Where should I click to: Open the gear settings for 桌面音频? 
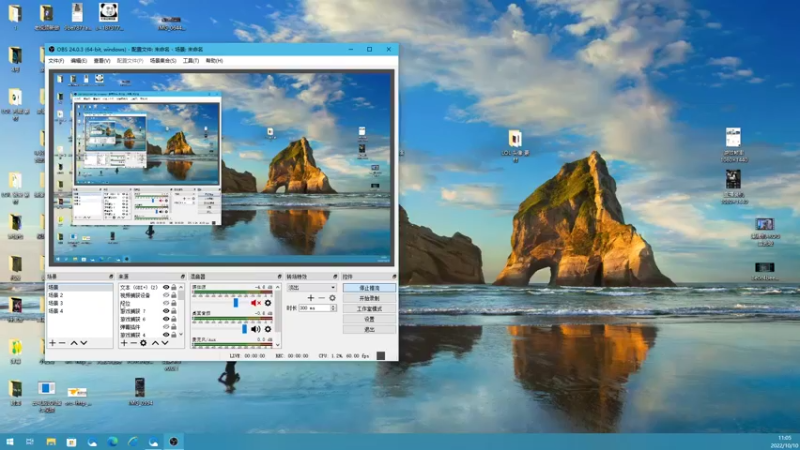268,329
